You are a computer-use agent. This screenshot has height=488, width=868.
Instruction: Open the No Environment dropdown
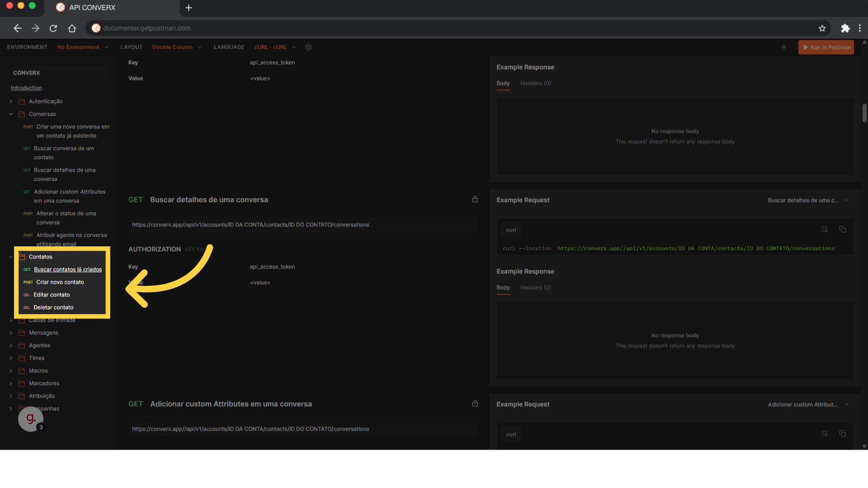[x=83, y=47]
